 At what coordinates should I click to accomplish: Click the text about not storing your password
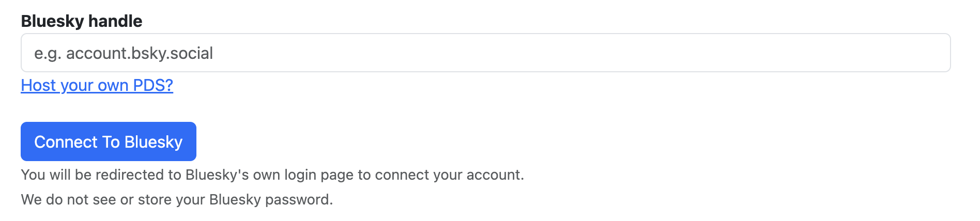click(177, 200)
